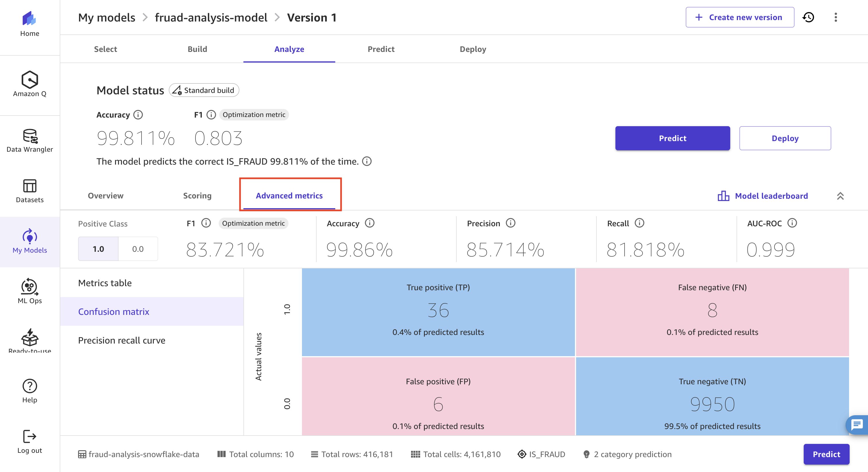Select positive class 1.0

[98, 249]
